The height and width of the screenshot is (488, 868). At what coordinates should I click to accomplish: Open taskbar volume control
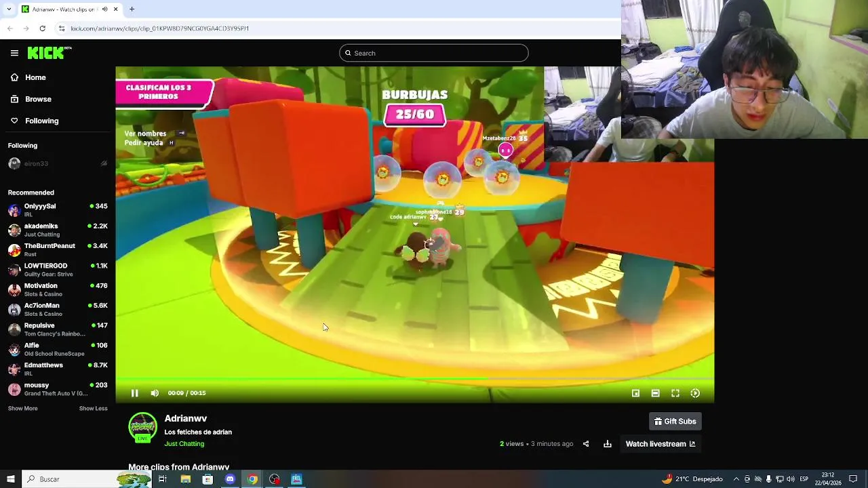[x=791, y=479]
